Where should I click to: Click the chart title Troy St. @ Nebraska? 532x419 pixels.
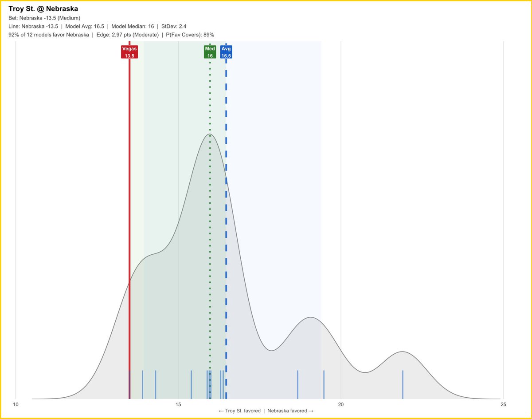(43, 8)
